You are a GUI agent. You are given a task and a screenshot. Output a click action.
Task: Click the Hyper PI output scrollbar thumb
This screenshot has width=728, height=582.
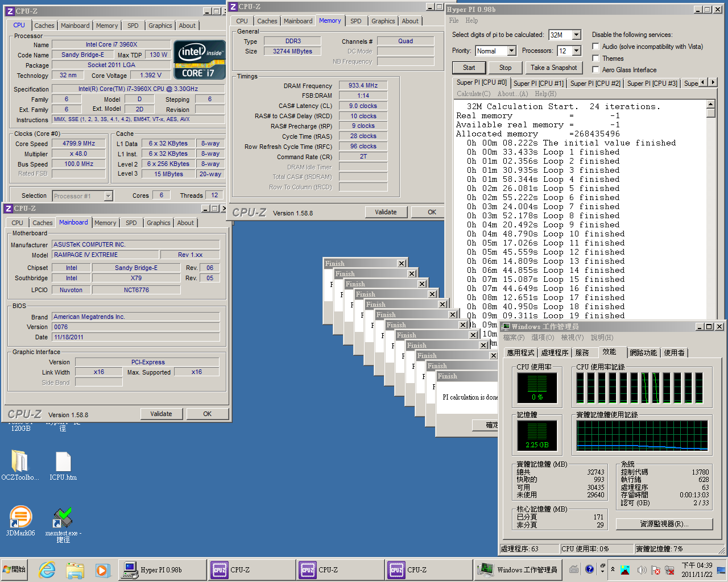click(x=710, y=113)
